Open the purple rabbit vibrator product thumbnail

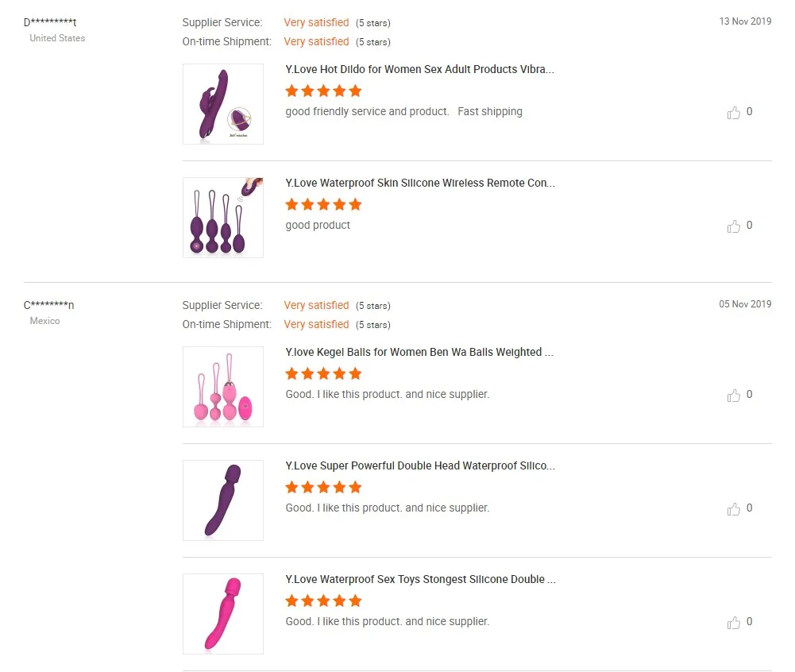(x=223, y=104)
